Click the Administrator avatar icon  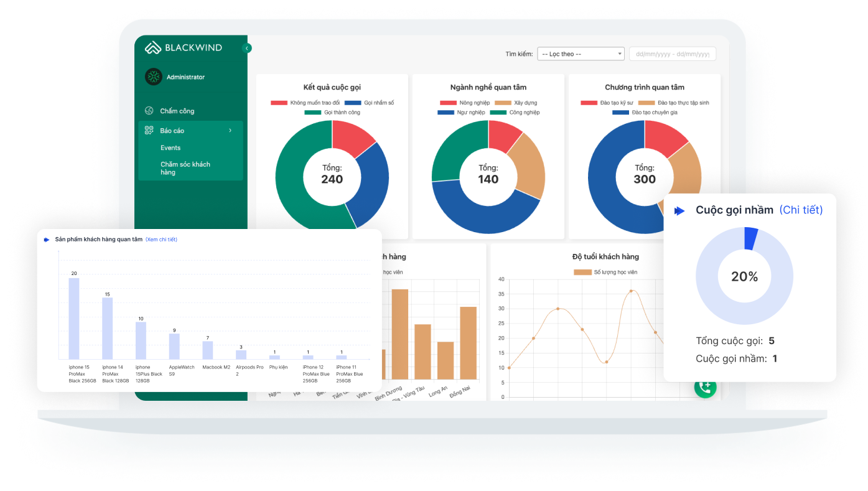pos(153,77)
